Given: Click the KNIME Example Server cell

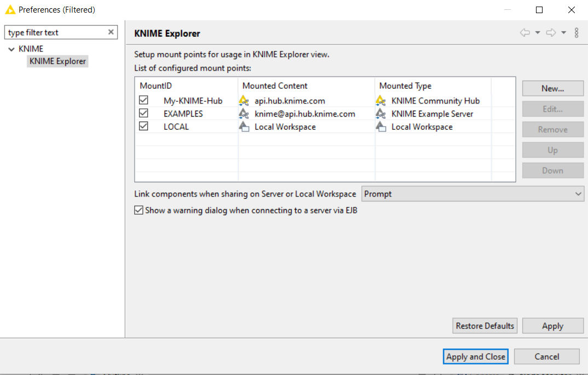Looking at the screenshot, I should [433, 114].
